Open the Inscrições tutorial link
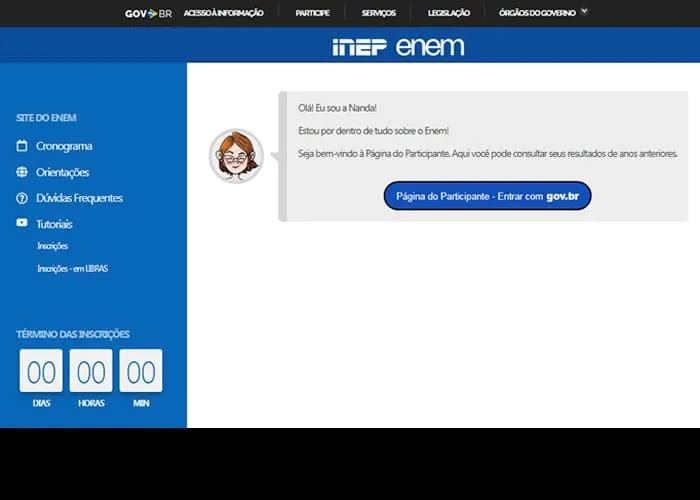This screenshot has height=500, width=700. coord(53,246)
